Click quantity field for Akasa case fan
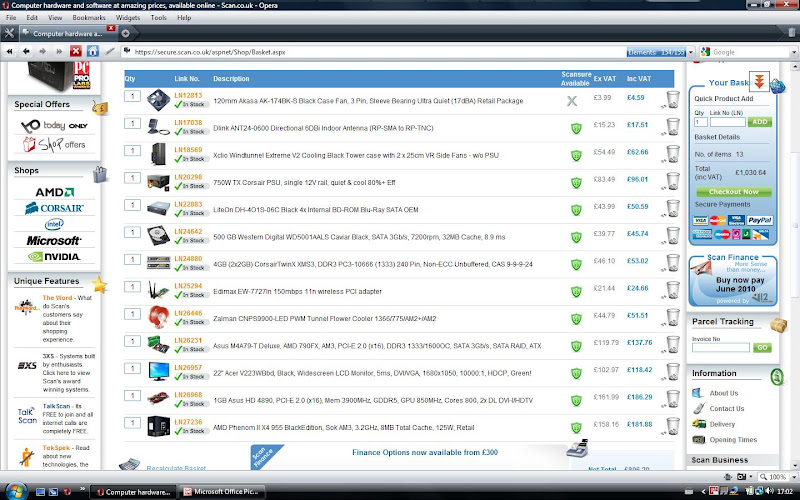 pos(132,96)
